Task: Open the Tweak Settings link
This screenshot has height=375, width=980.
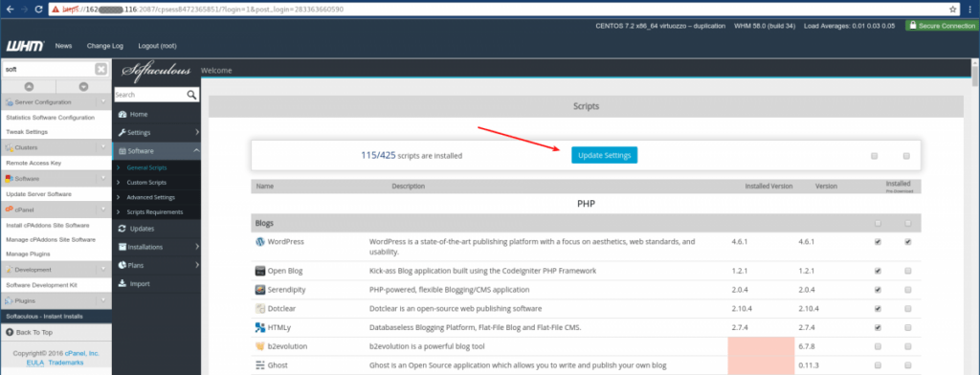Action: coord(27,132)
